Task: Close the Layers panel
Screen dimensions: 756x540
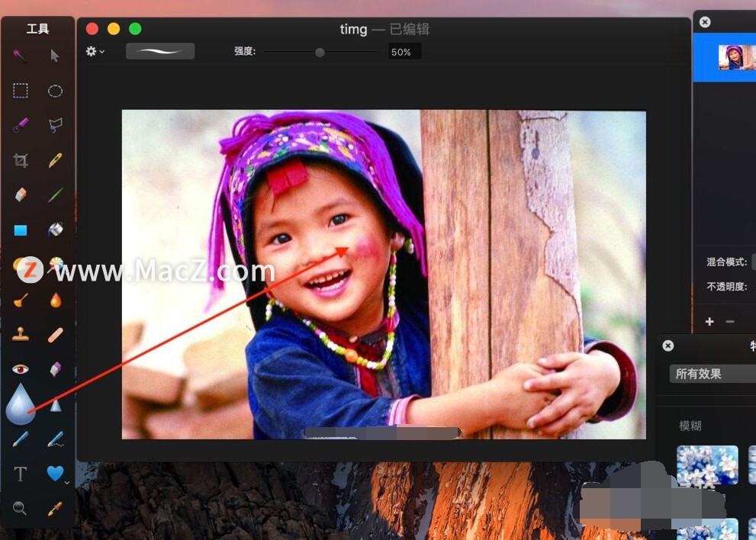Action: (705, 21)
